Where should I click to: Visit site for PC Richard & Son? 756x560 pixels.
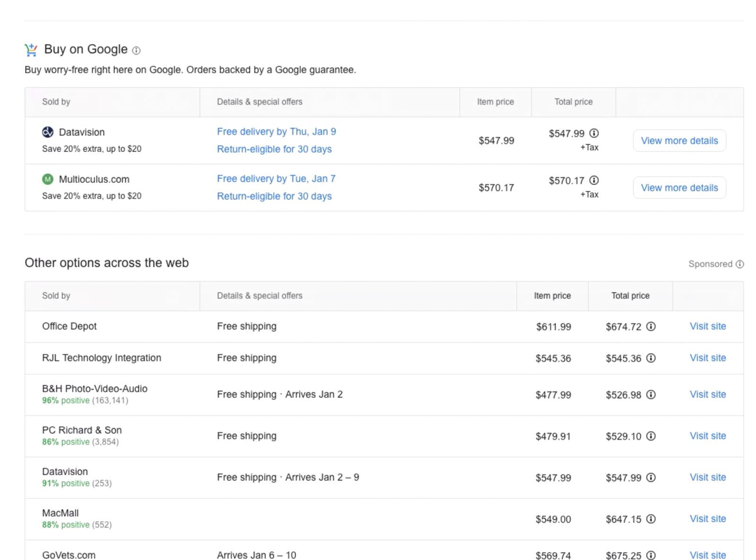point(708,436)
